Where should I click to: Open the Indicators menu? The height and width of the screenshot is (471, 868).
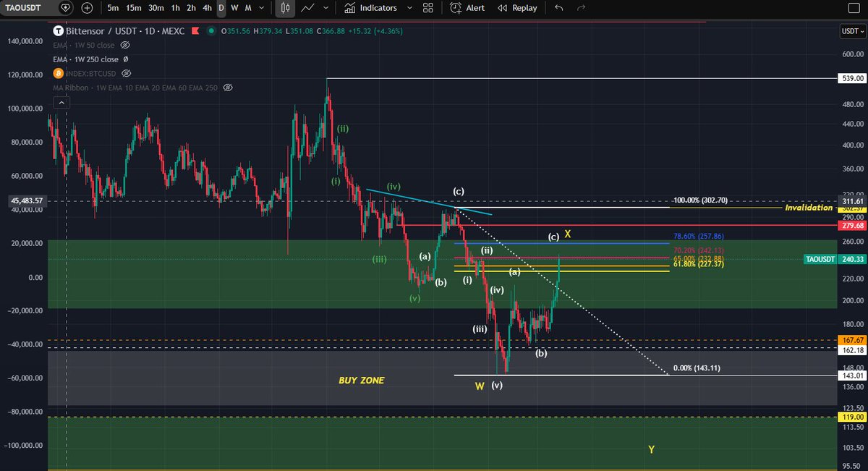370,8
